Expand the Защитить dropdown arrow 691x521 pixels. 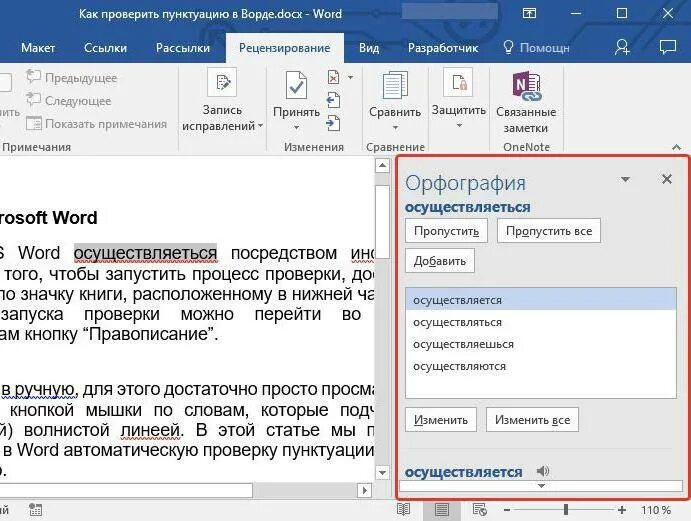click(459, 126)
